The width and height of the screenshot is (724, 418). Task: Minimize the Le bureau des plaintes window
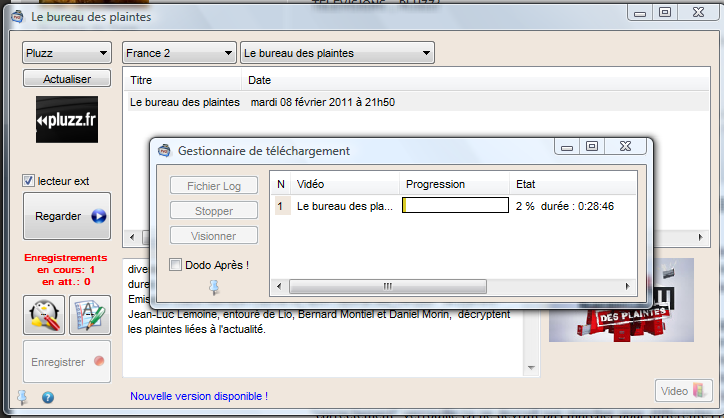[640, 13]
